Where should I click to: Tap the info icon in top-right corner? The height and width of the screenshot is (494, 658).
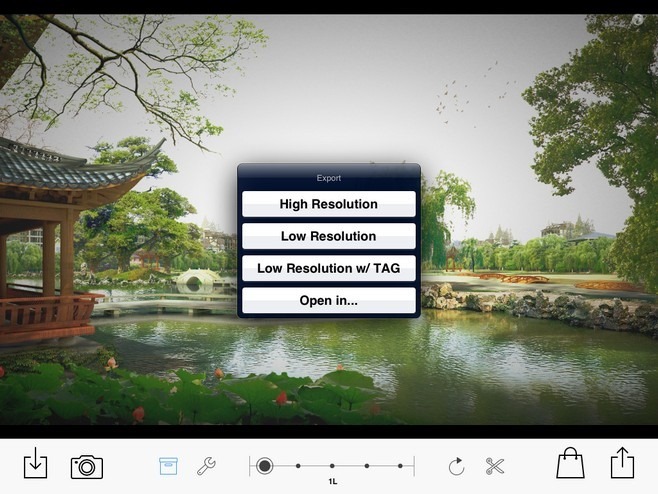click(637, 19)
